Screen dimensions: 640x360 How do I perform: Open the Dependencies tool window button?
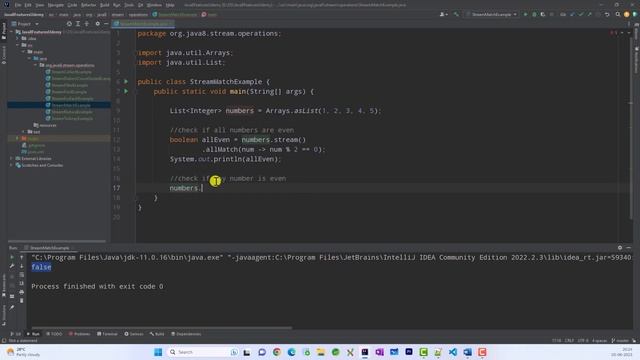(x=186, y=334)
